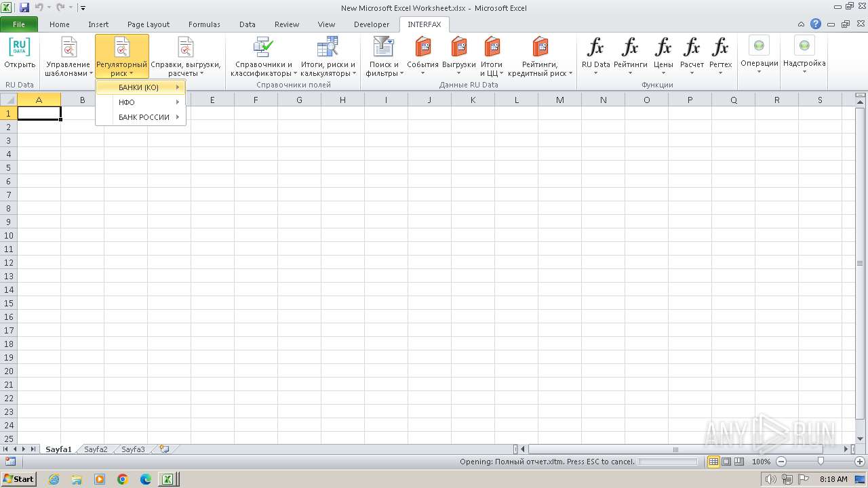The image size is (868, 488).
Task: Click the События book icon
Action: tap(423, 47)
